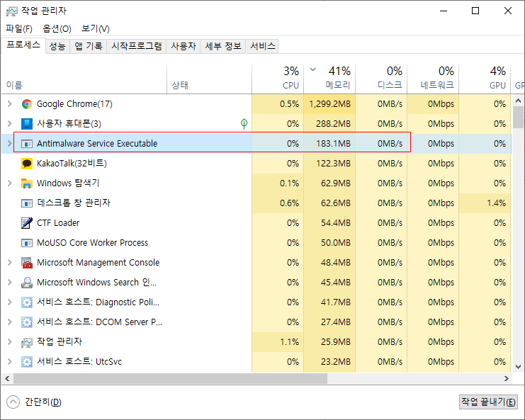Expand the Google Chrome process group
This screenshot has width=525, height=420.
point(10,104)
